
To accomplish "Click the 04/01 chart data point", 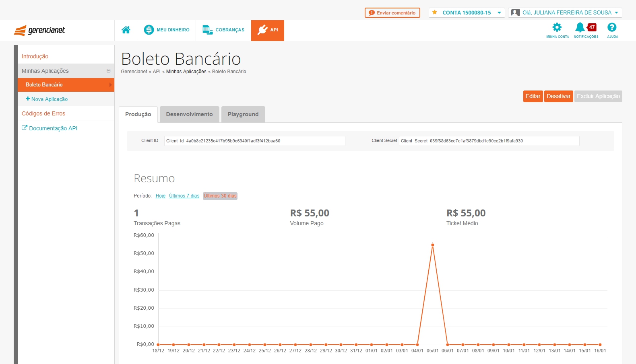I will pyautogui.click(x=417, y=345).
